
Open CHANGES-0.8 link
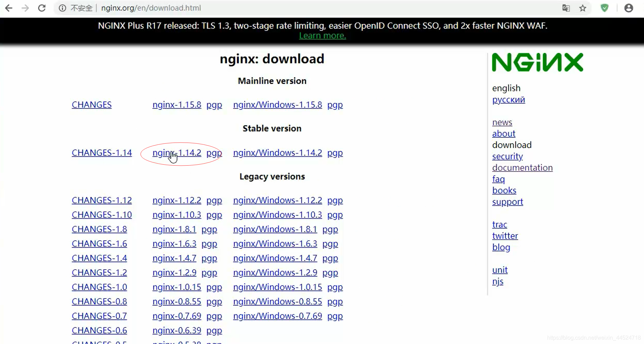99,301
